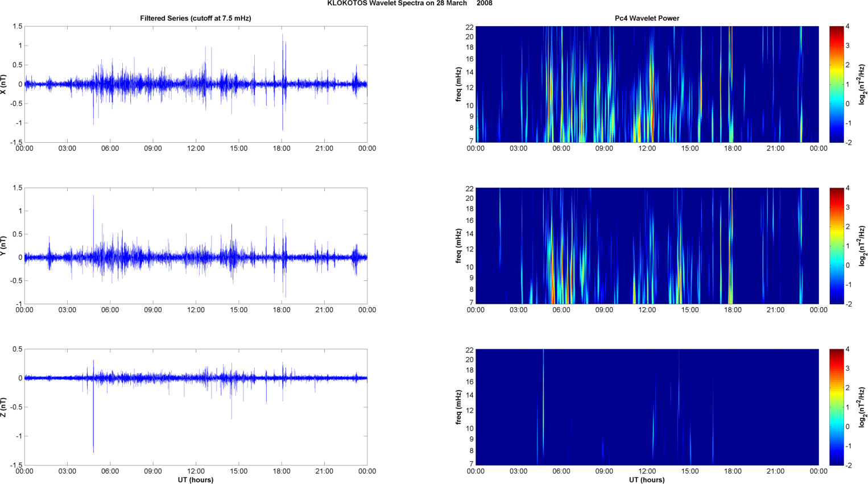Click the value 0 on the middle colorbar

pos(848,265)
